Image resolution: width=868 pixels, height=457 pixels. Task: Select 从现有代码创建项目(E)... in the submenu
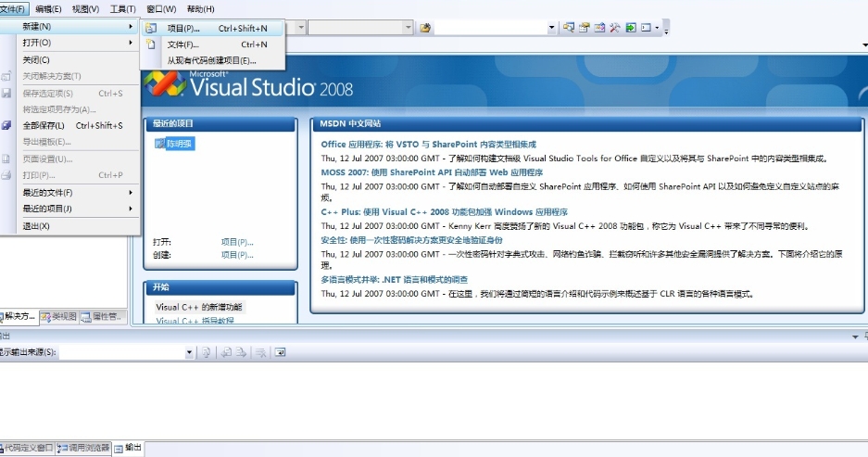[212, 60]
